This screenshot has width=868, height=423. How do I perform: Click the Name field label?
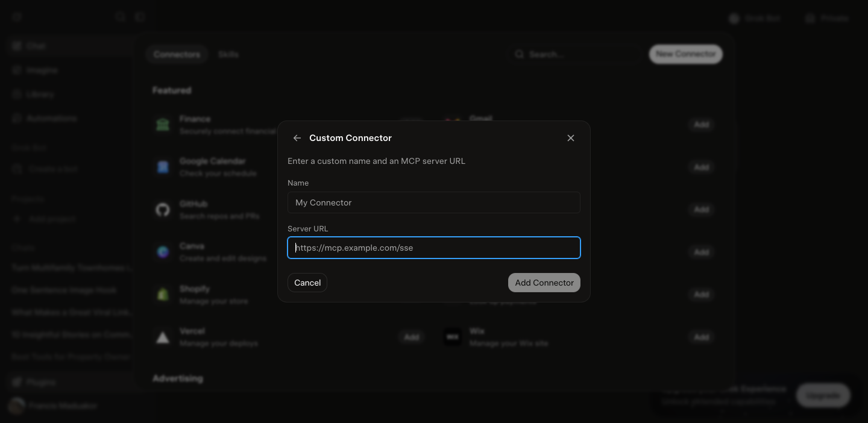tap(298, 183)
